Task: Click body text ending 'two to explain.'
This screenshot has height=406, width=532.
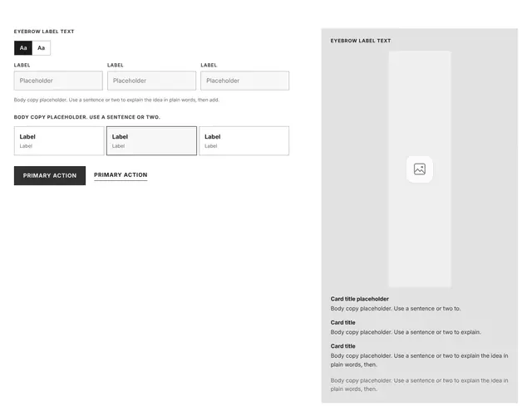Action: [x=406, y=332]
